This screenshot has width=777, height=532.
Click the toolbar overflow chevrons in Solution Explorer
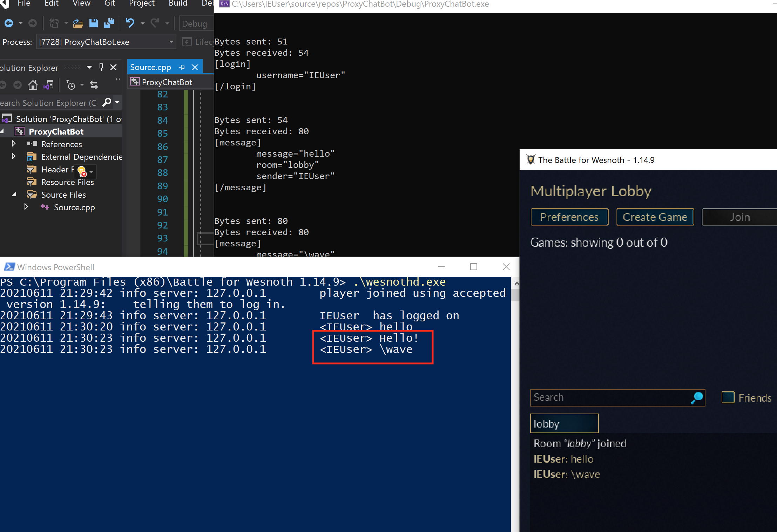[x=118, y=80]
